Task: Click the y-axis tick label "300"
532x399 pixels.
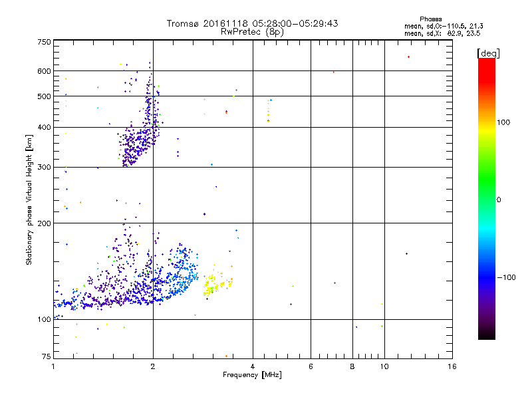Action: pyautogui.click(x=44, y=168)
